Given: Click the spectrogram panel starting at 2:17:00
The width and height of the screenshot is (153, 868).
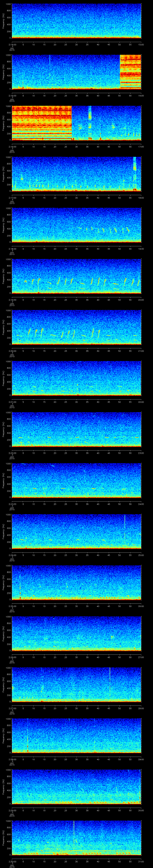Looking at the screenshot, I should tap(76, 174).
